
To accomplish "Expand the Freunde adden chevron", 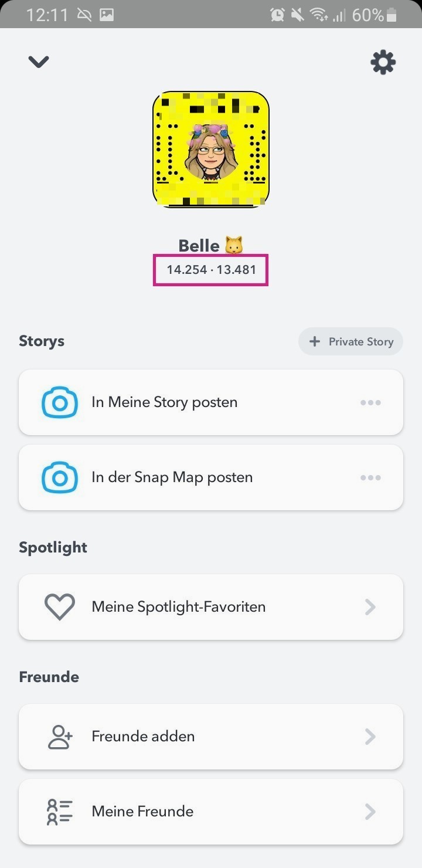I will tap(370, 737).
